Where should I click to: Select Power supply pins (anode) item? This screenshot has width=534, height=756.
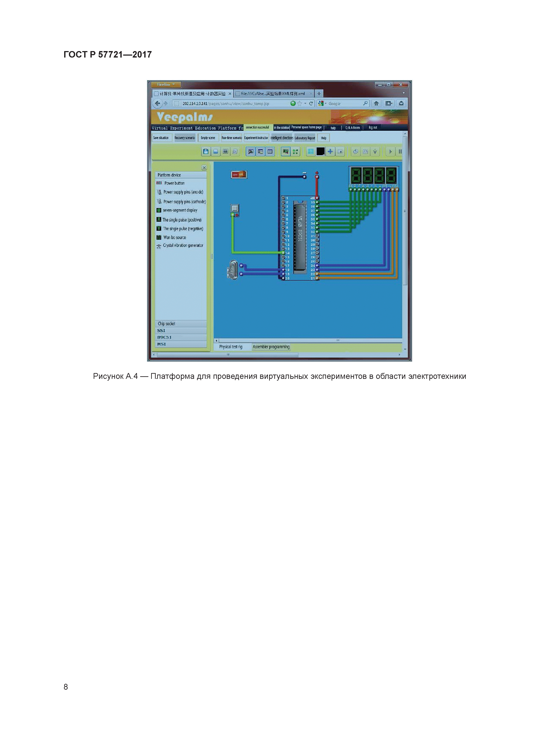click(180, 192)
